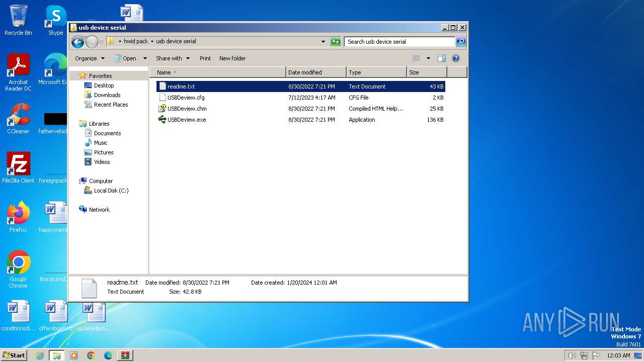The image size is (644, 362).
Task: Click the search magnifier icon
Action: (x=460, y=42)
